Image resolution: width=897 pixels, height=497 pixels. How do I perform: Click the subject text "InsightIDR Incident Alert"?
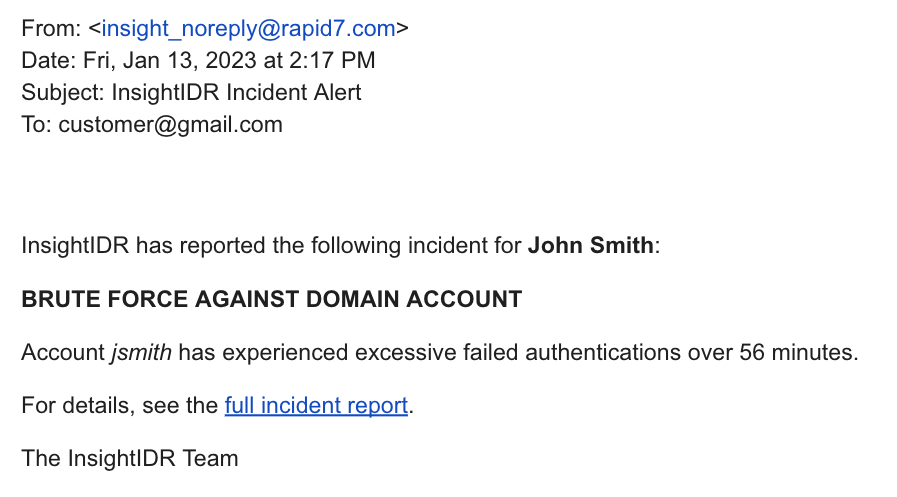click(236, 93)
